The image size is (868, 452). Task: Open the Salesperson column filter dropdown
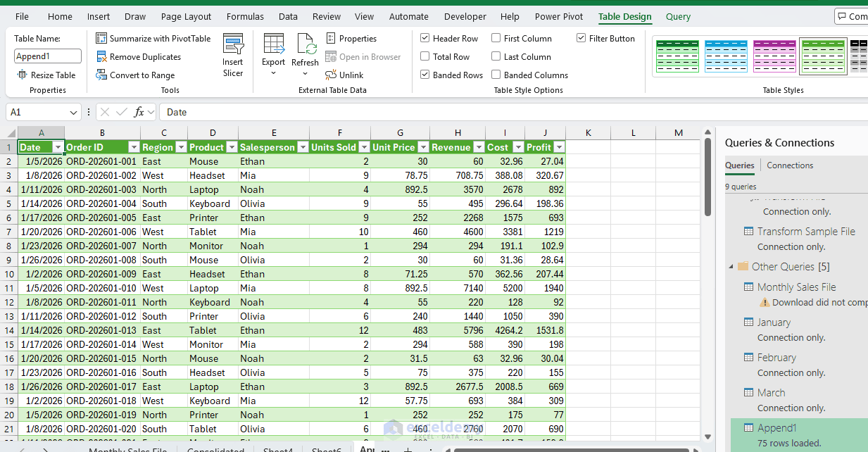(x=303, y=148)
